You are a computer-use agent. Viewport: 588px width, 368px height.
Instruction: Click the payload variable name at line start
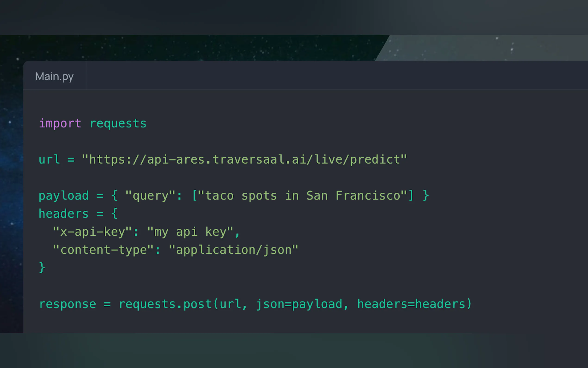[64, 196]
